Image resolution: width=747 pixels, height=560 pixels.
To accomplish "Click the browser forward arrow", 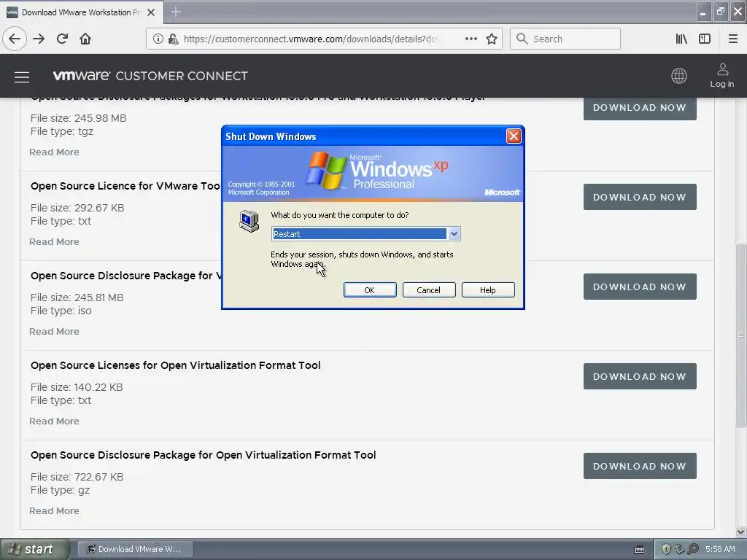I will (x=39, y=39).
